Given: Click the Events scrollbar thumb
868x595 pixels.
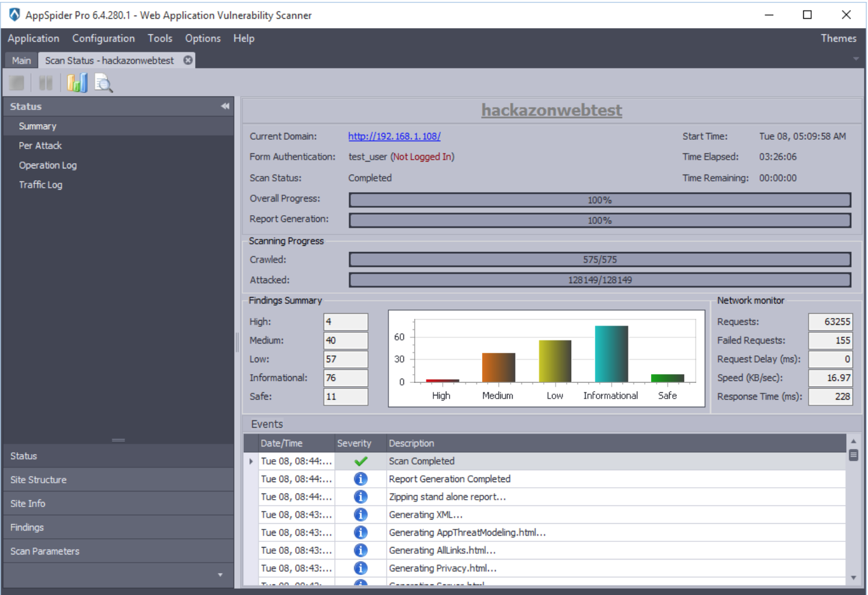Looking at the screenshot, I should 854,455.
